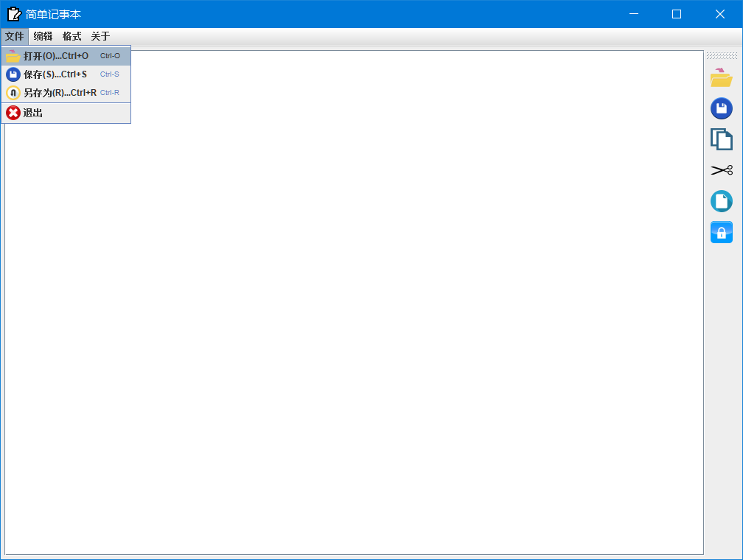
Task: Click the blue 保存 disk icon
Action: pos(13,74)
